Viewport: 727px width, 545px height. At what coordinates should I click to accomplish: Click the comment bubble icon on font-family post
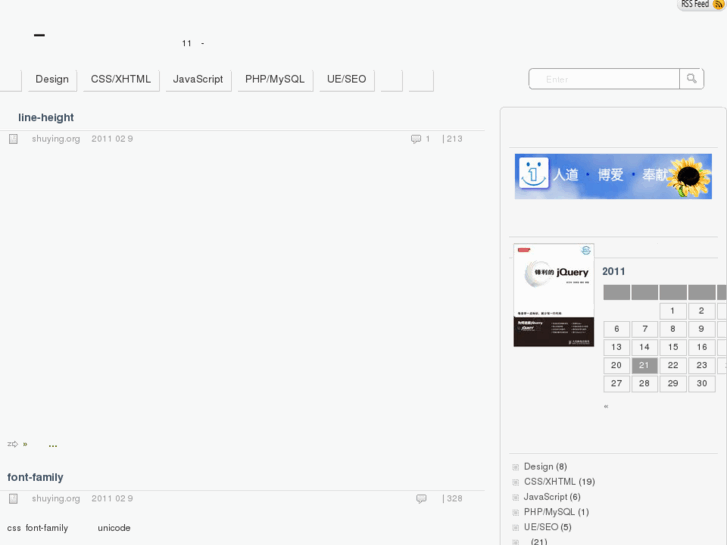[421, 499]
